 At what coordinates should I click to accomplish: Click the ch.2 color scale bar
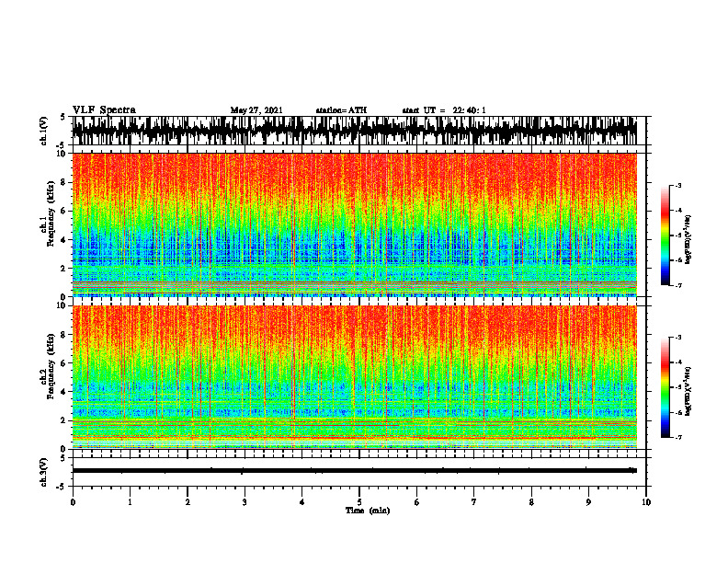pos(665,387)
